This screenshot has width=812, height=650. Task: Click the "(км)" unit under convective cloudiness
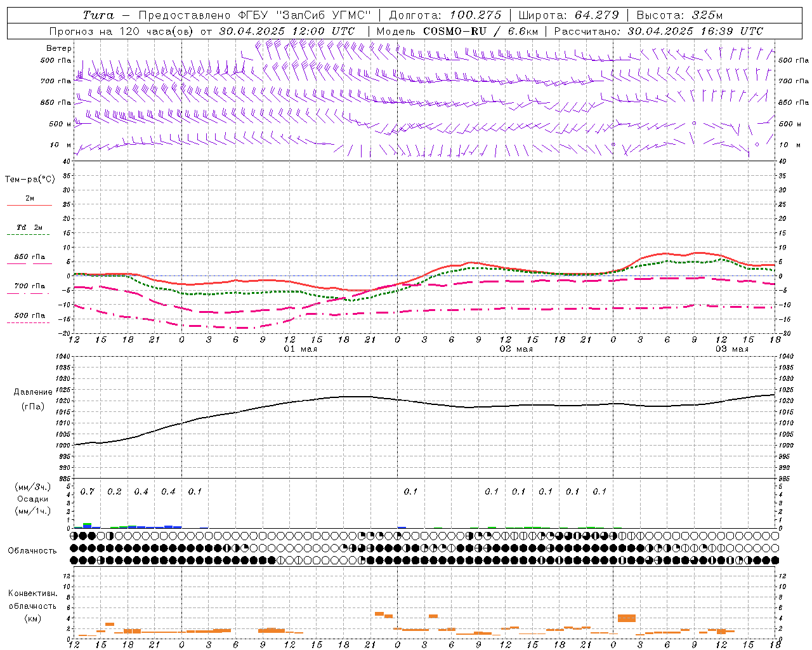click(x=32, y=618)
